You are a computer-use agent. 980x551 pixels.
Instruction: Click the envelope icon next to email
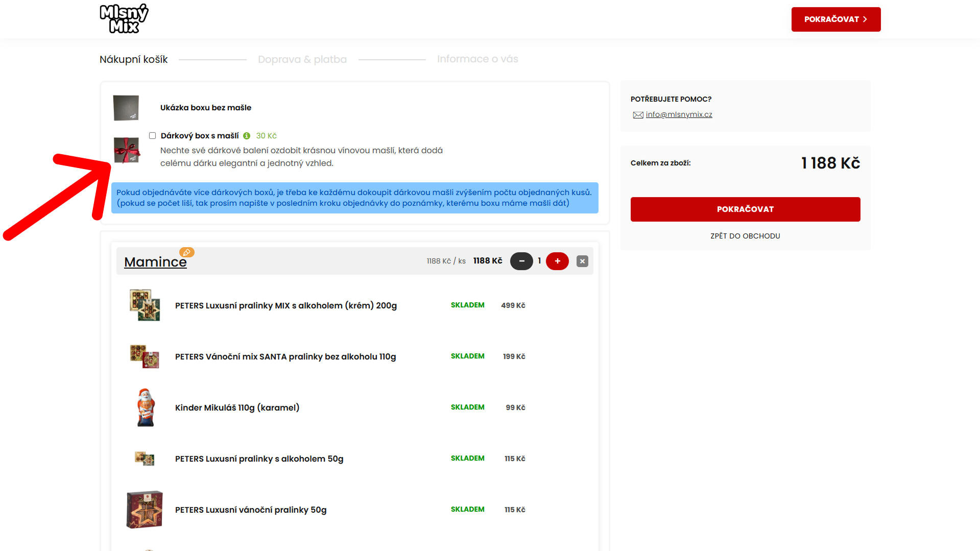(638, 115)
